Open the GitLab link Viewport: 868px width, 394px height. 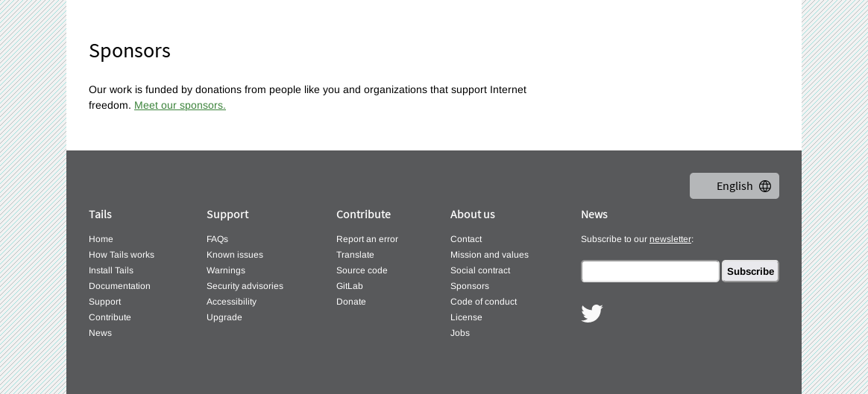tap(349, 286)
